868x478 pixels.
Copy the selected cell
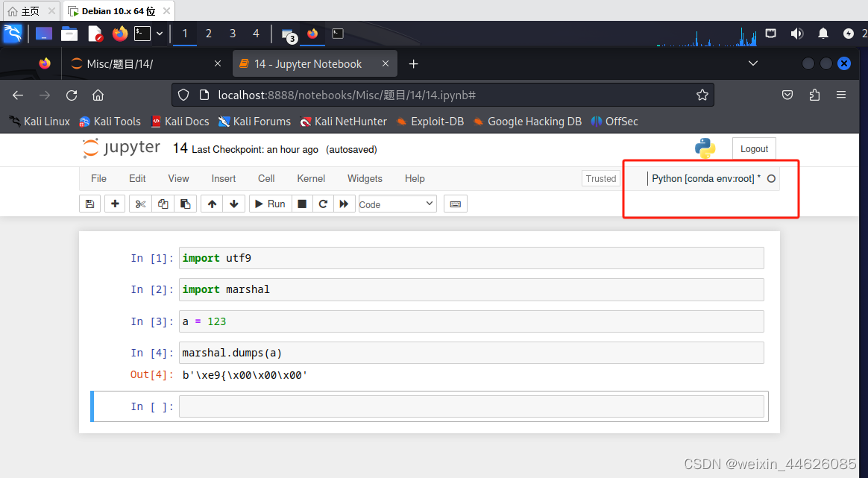pyautogui.click(x=163, y=203)
